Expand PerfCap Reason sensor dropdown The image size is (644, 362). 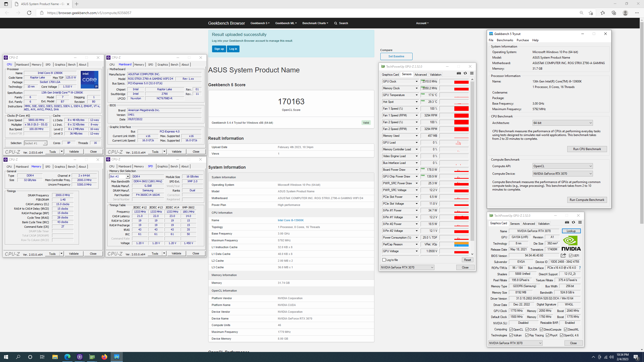click(x=417, y=244)
